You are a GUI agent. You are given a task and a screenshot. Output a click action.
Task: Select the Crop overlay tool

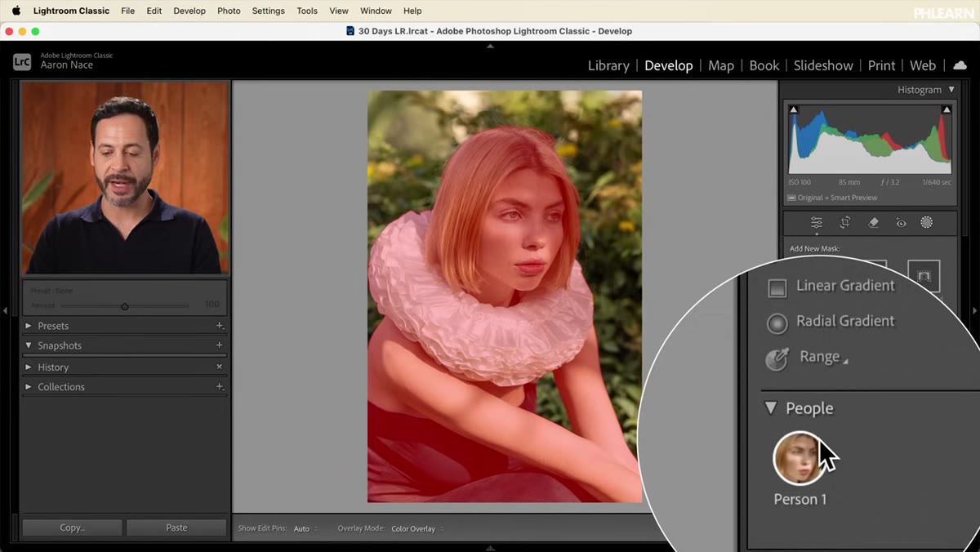(845, 222)
